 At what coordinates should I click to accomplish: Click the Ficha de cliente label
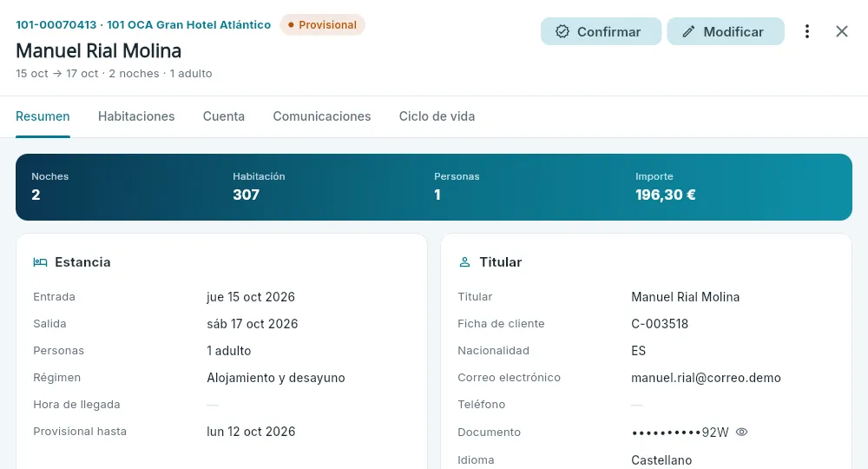pos(501,324)
